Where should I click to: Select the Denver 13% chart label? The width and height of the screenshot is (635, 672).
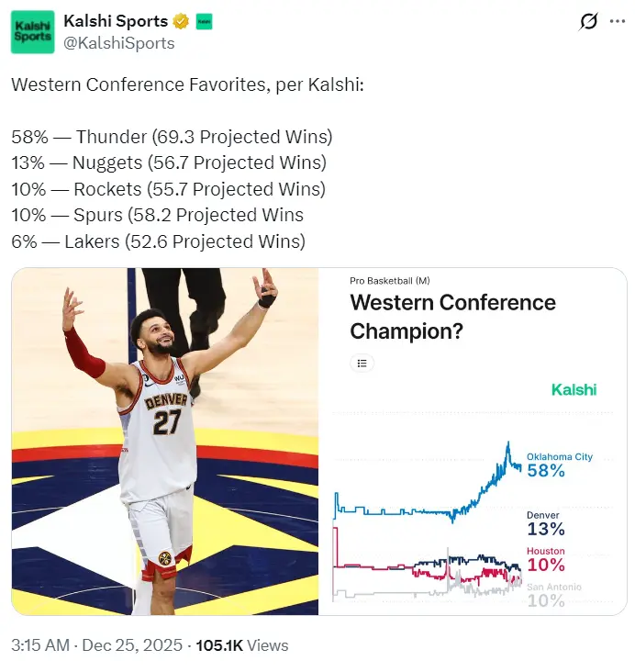[x=545, y=524]
